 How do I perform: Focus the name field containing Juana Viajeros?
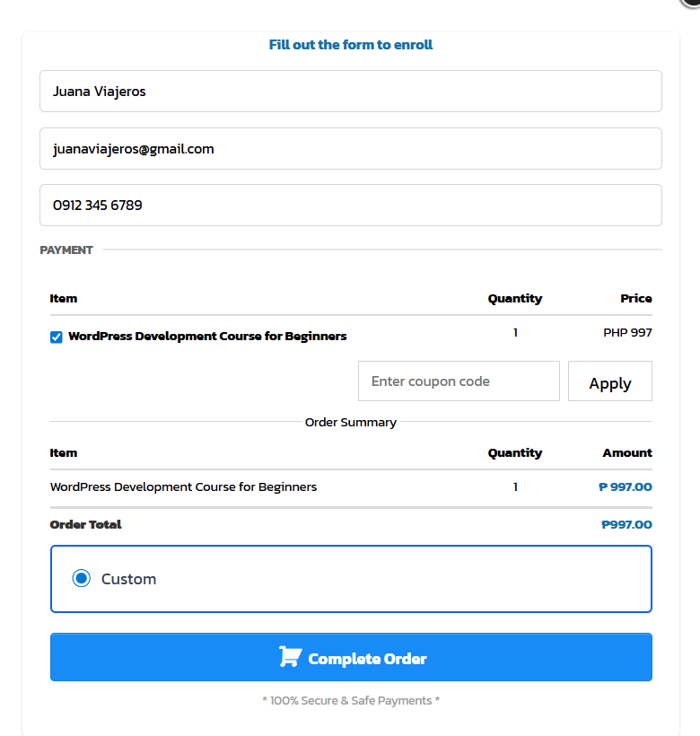pos(350,92)
